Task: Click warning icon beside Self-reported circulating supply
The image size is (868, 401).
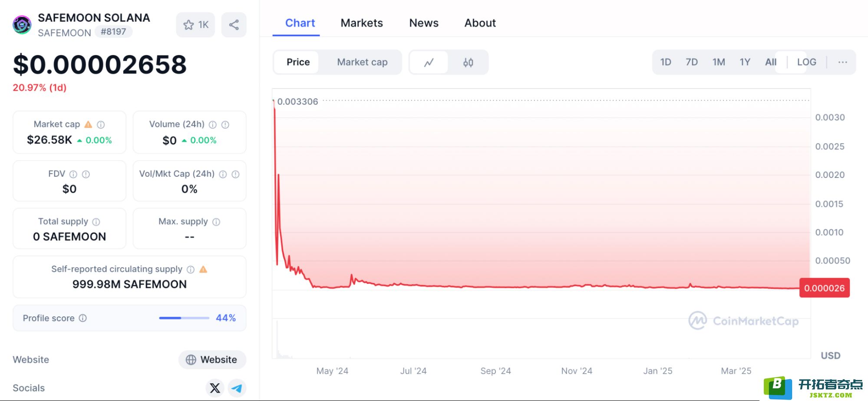Action: click(203, 270)
